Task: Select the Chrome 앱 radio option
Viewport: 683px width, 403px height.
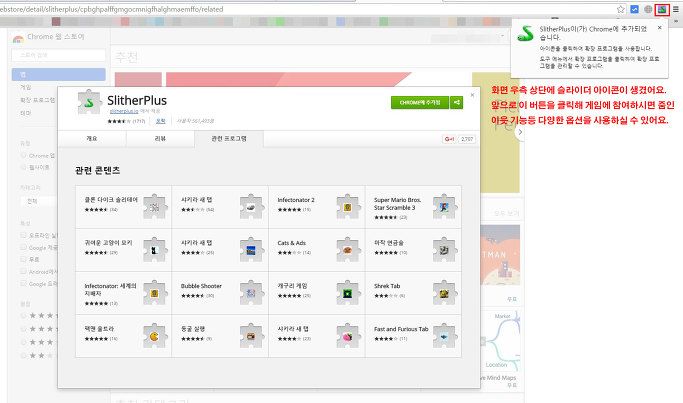Action: click(x=24, y=155)
